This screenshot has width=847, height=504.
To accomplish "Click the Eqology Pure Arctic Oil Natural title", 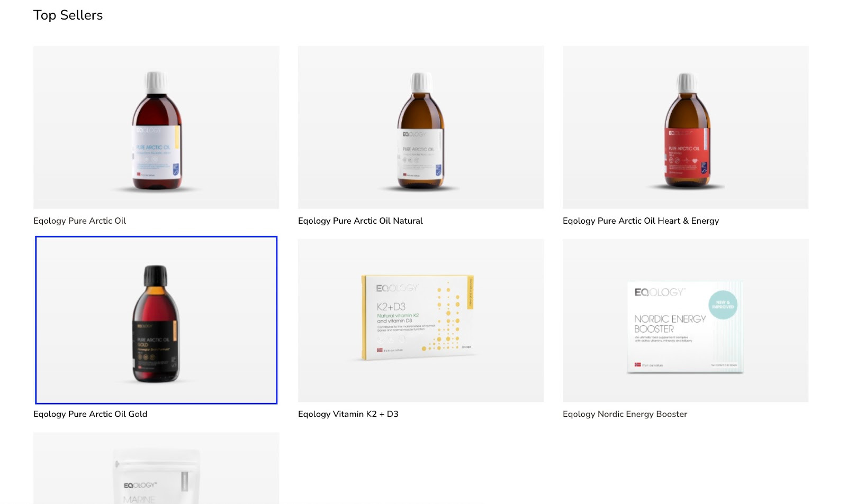I will 361,221.
